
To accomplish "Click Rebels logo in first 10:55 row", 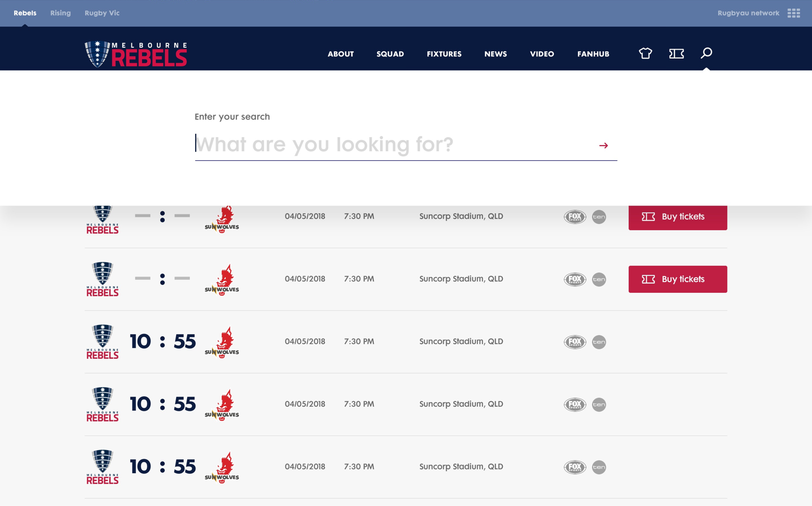I will click(x=103, y=342).
